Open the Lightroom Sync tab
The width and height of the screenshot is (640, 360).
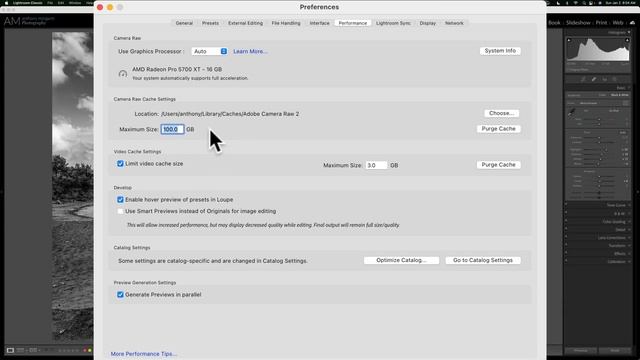pyautogui.click(x=393, y=23)
